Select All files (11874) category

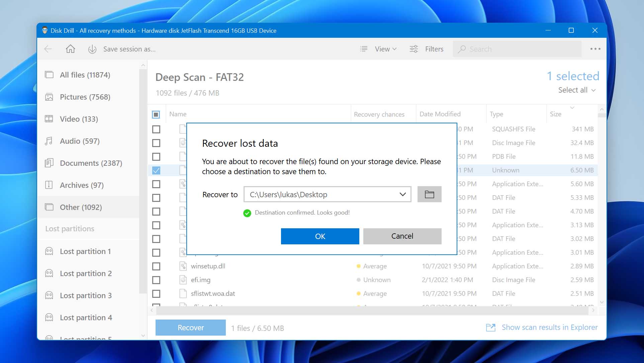(x=88, y=75)
